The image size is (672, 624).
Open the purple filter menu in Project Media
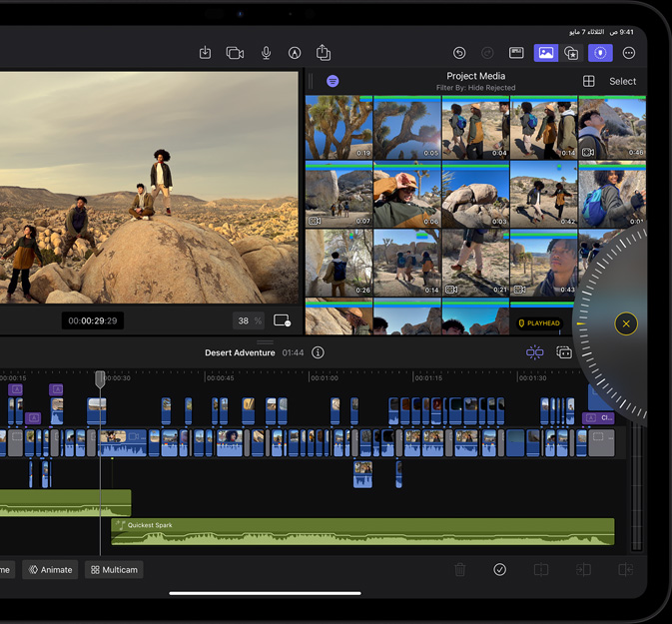pos(333,81)
